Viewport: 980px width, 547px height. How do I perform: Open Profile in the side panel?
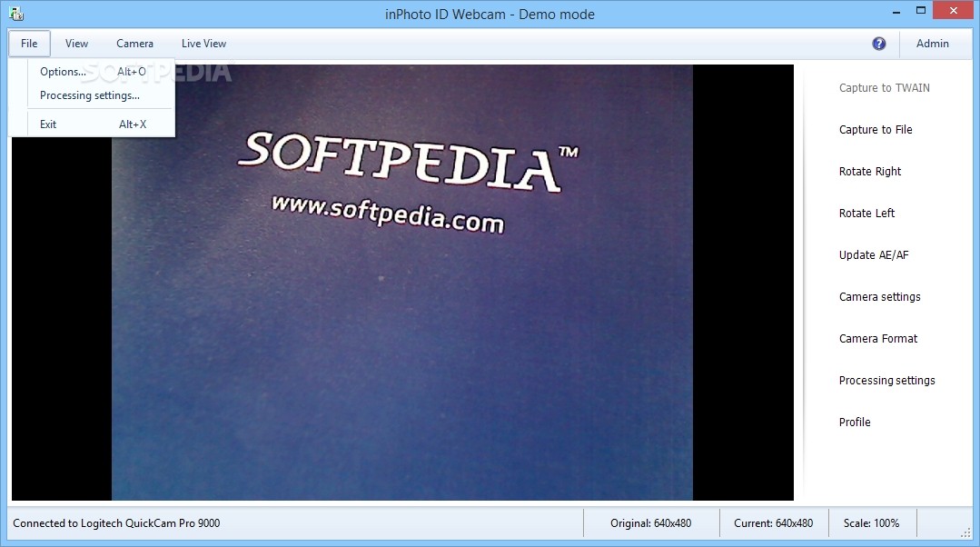tap(855, 422)
